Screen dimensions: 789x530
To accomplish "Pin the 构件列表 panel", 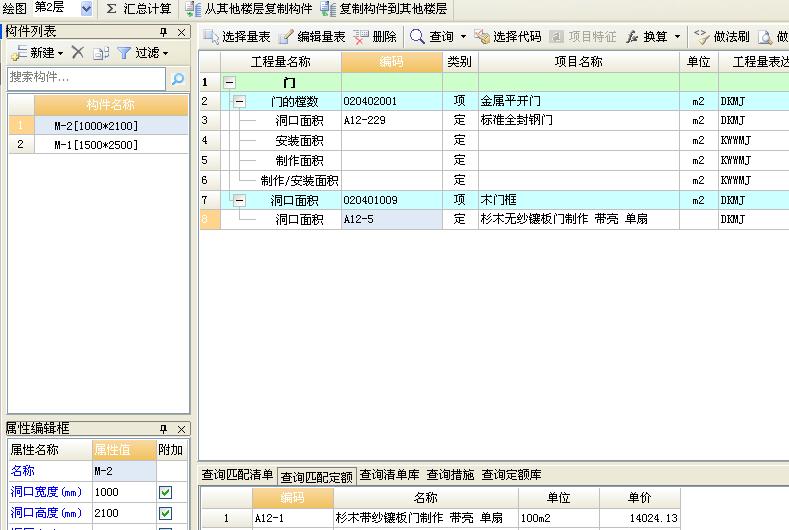I will (164, 32).
